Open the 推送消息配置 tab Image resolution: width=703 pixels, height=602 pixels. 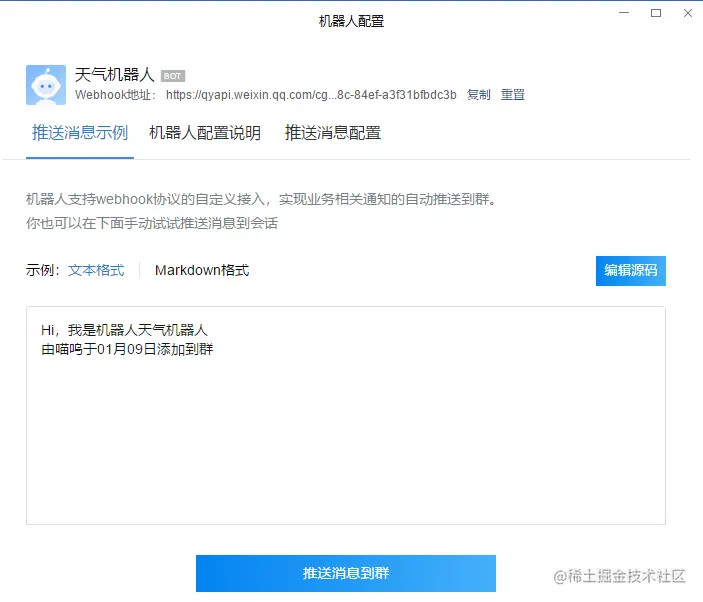(x=333, y=133)
